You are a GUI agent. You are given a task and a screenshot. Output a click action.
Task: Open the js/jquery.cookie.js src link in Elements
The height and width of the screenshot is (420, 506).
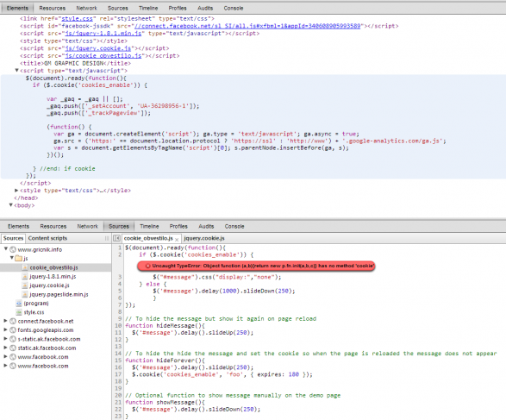[98, 48]
